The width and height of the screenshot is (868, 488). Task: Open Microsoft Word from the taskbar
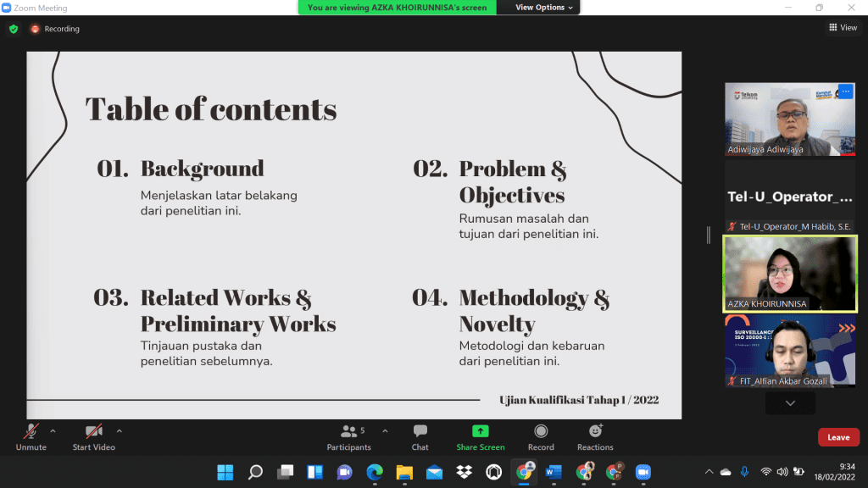click(554, 472)
